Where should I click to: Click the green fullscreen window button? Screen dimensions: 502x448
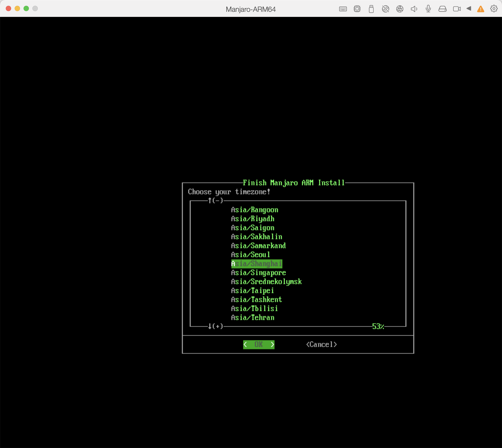[26, 8]
